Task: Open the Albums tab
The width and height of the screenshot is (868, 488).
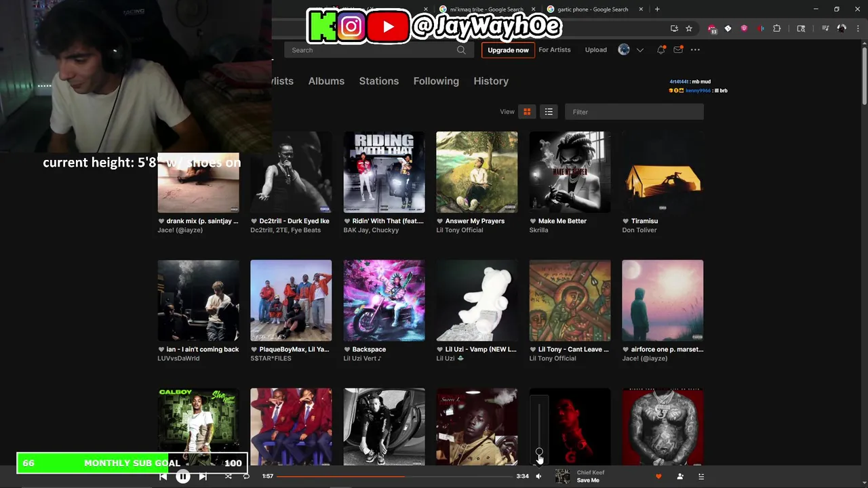Action: click(x=326, y=81)
